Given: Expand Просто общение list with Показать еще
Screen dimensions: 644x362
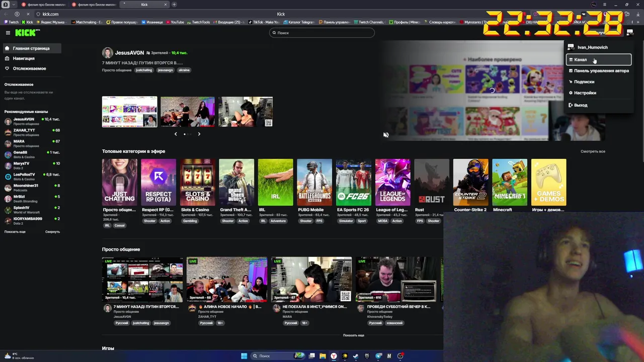Looking at the screenshot, I should tap(354, 335).
